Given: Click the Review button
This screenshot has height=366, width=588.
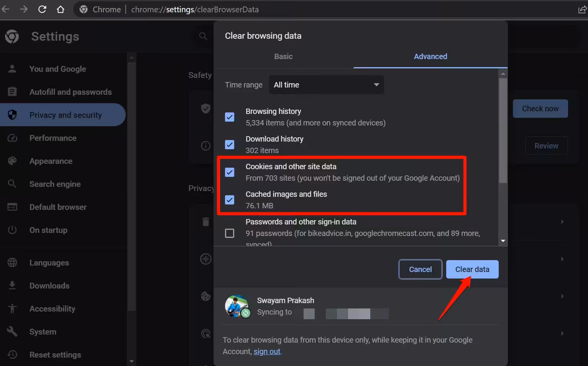Looking at the screenshot, I should 546,146.
